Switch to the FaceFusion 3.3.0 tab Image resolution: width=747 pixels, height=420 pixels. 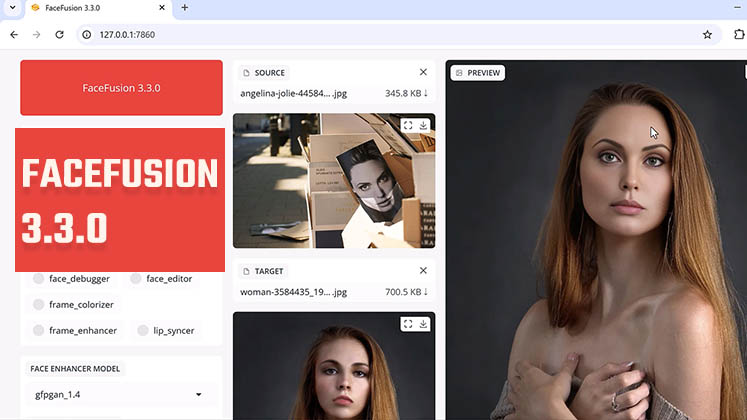tap(99, 8)
